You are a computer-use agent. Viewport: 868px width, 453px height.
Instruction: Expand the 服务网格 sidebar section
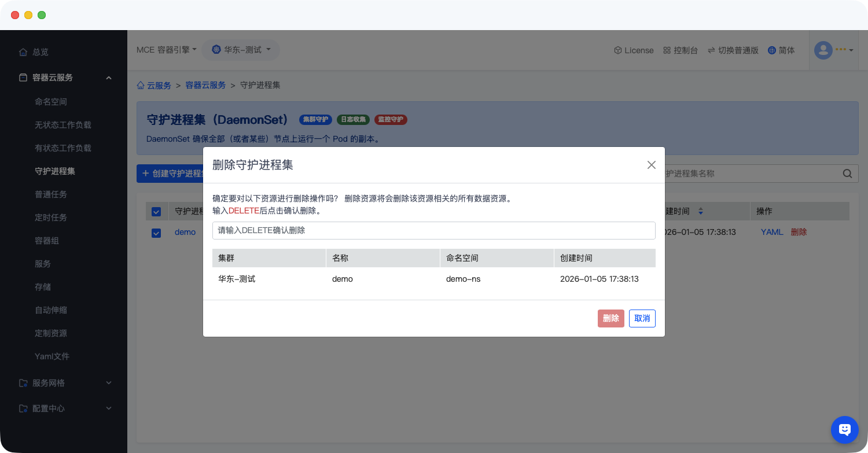109,383
